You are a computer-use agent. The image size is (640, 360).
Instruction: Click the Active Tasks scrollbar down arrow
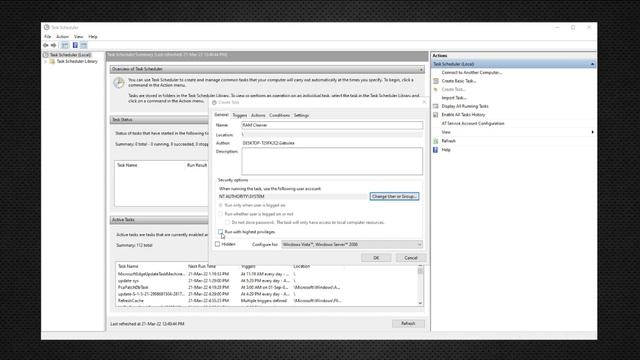click(x=420, y=303)
